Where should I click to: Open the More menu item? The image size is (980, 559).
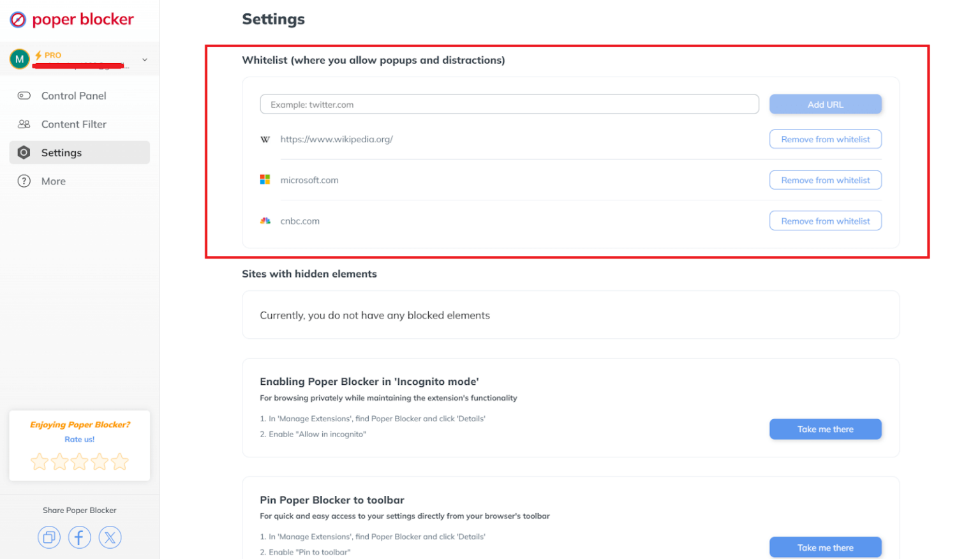point(53,181)
